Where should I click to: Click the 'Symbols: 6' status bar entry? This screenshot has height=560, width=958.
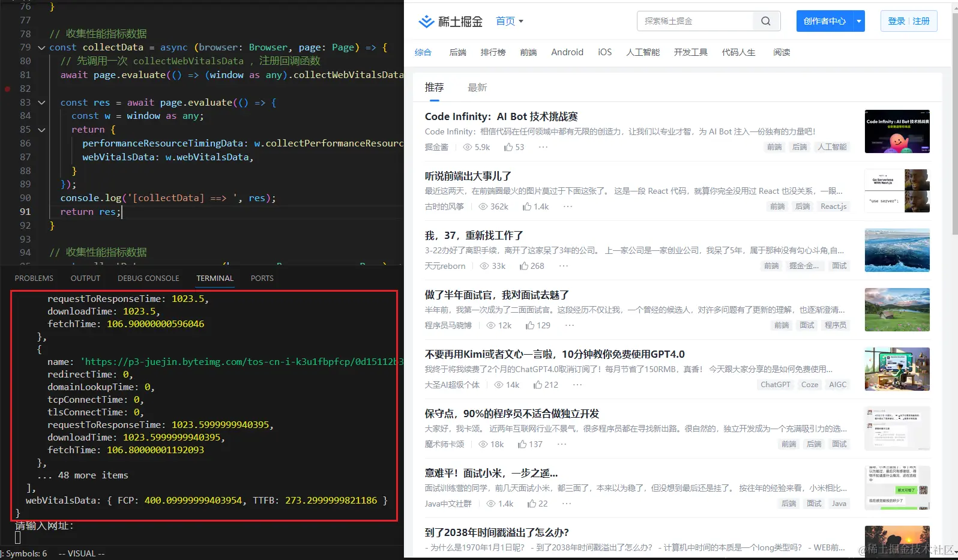(26, 553)
